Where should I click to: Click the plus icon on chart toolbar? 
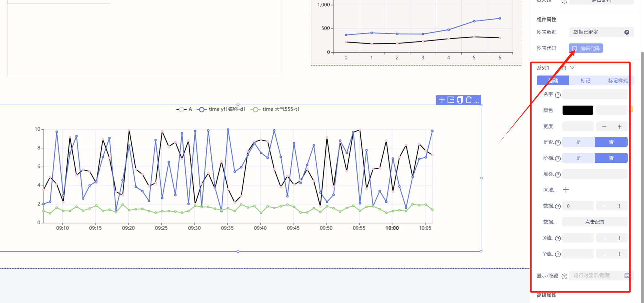pos(442,100)
